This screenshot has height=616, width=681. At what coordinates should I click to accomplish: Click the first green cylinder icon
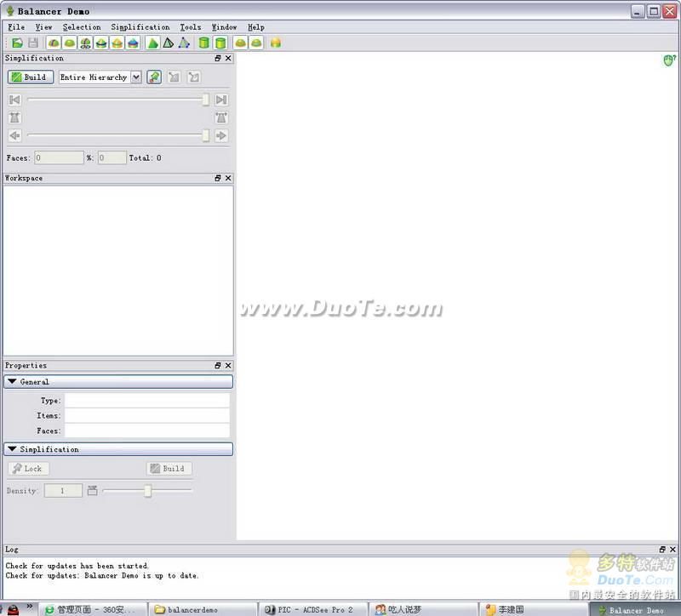(x=203, y=43)
